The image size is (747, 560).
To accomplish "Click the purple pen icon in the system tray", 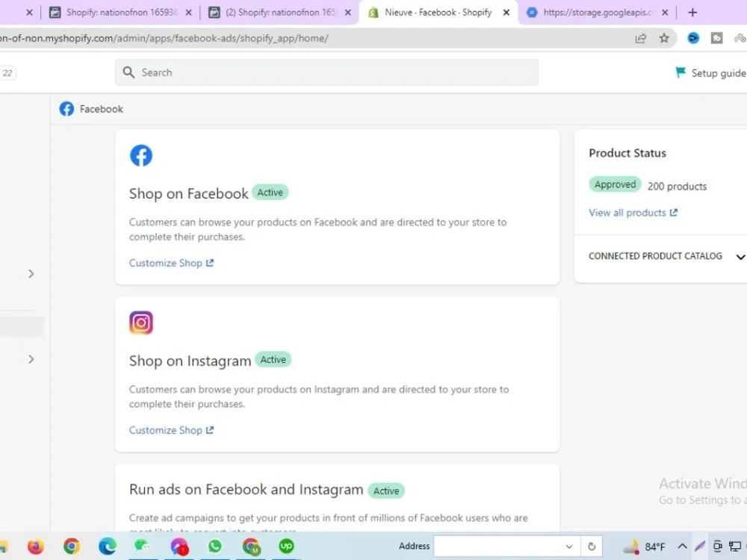I will (x=700, y=547).
